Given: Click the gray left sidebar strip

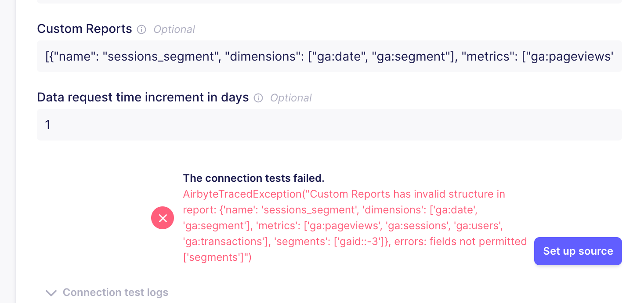Looking at the screenshot, I should 7,151.
